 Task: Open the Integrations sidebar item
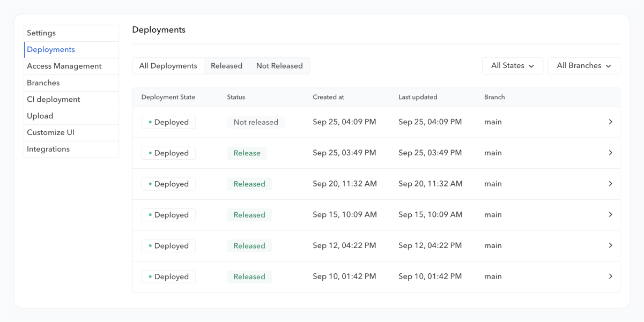(48, 149)
